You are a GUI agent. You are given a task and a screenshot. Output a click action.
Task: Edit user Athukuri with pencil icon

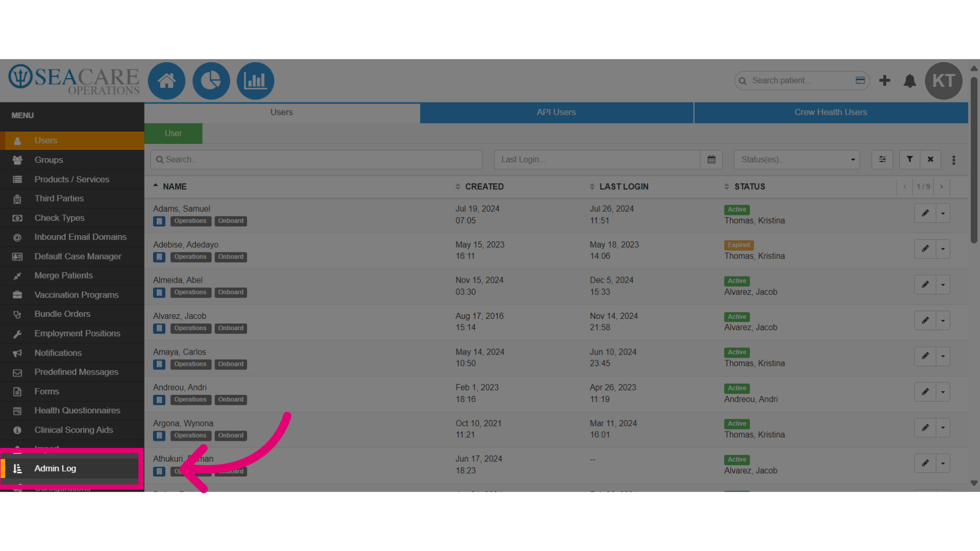click(925, 463)
